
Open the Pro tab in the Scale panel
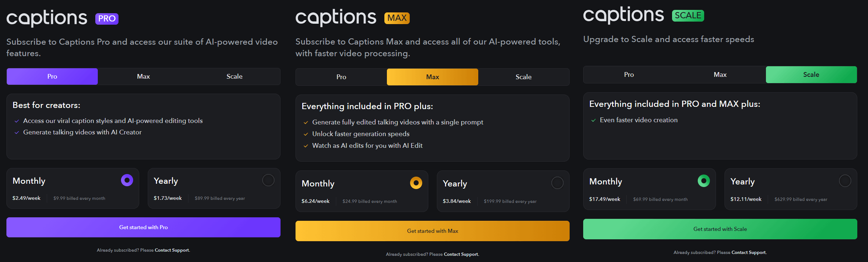[629, 75]
